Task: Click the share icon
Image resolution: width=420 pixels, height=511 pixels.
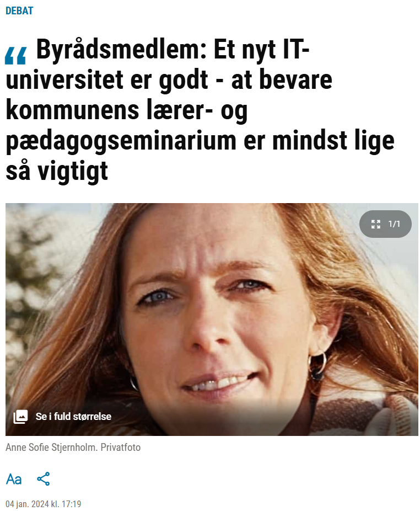Action: pos(44,479)
